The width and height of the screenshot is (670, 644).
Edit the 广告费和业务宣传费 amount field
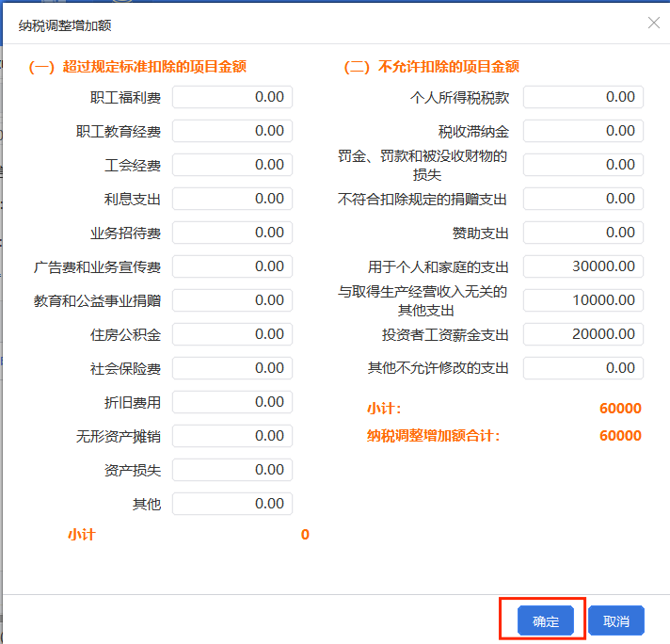232,266
